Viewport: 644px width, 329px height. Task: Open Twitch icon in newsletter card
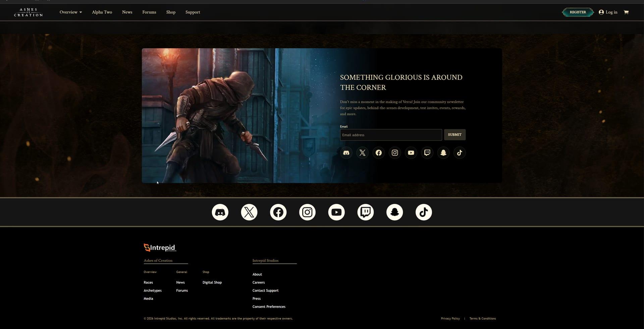[x=427, y=153]
